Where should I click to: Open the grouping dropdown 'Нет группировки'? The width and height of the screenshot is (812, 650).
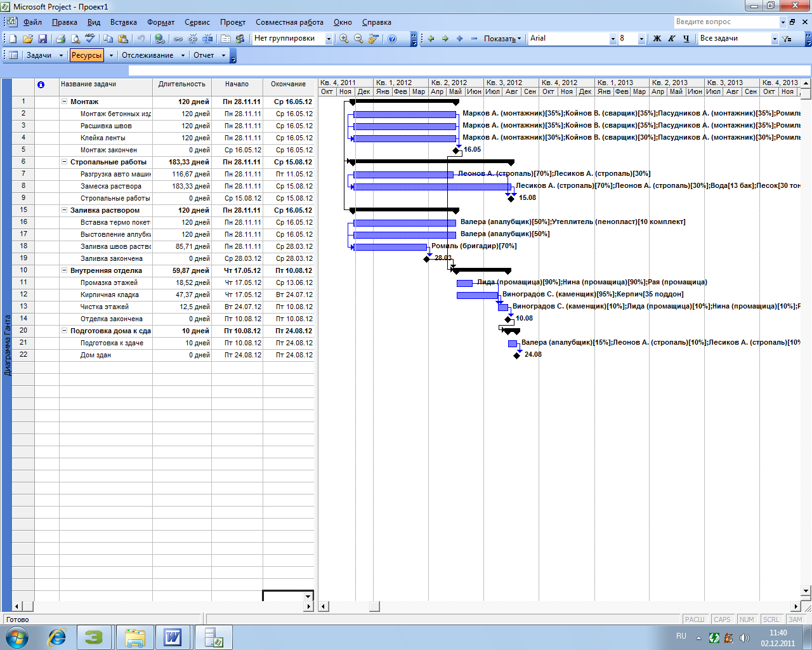[329, 39]
